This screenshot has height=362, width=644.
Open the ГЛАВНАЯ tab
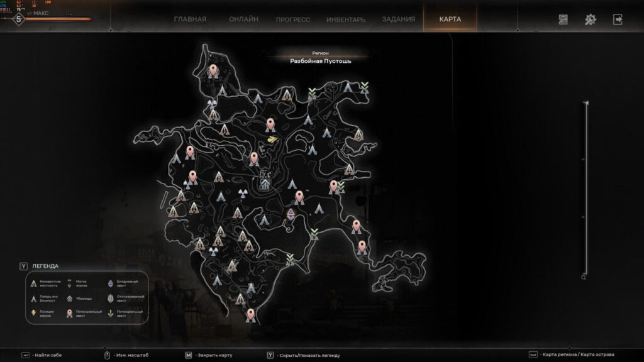[x=190, y=19]
